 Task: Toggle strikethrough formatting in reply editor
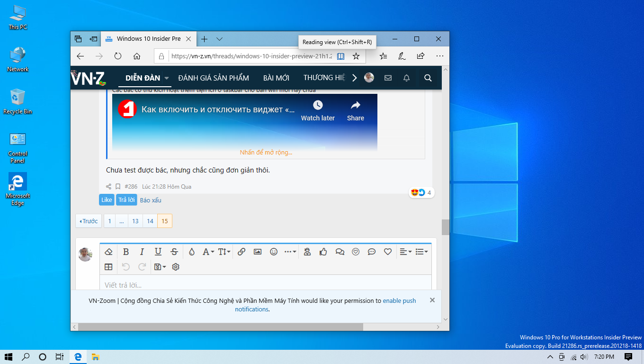pyautogui.click(x=174, y=252)
